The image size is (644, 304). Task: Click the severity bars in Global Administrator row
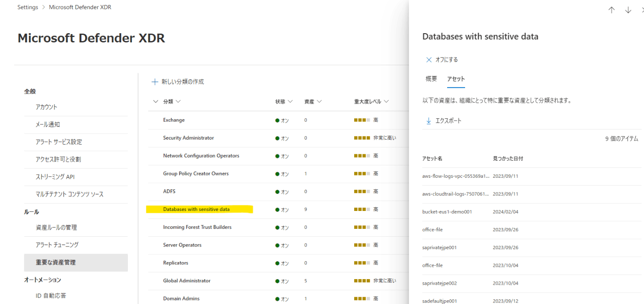click(362, 281)
